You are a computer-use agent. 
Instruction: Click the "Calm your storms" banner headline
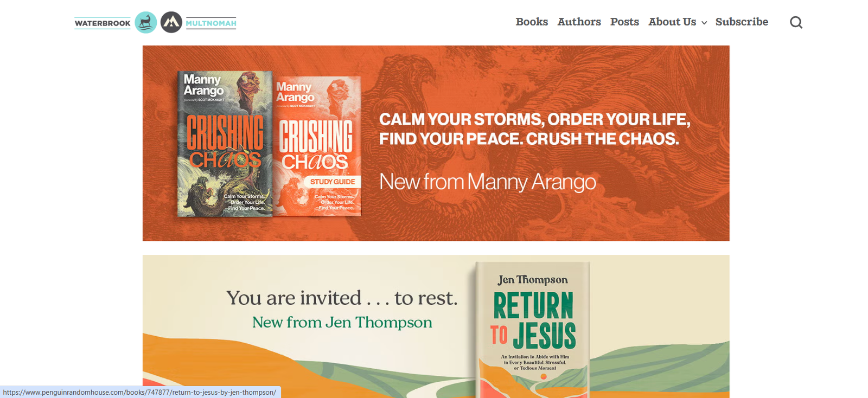pos(534,129)
